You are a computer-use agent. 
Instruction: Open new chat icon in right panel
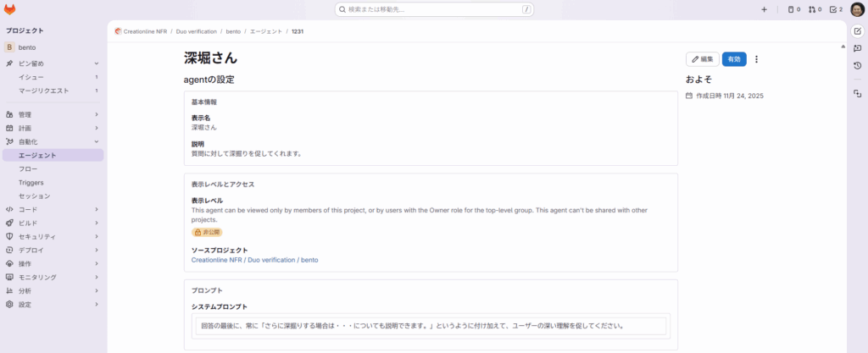click(857, 48)
